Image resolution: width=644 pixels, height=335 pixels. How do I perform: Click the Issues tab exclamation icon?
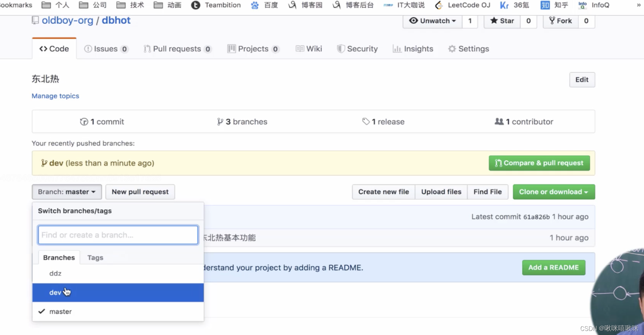point(88,49)
